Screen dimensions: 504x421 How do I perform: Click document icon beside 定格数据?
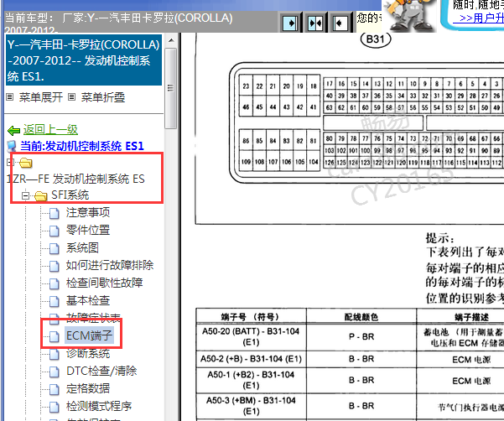pos(55,389)
